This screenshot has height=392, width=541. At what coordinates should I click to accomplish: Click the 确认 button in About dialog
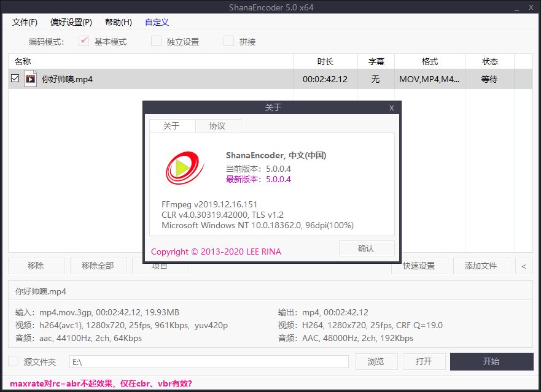point(367,248)
